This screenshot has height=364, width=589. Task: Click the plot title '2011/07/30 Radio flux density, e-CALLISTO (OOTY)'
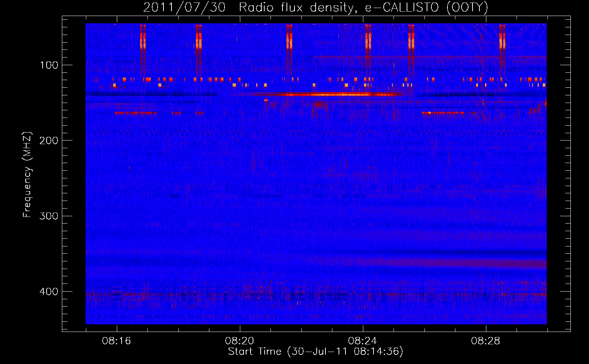click(316, 7)
